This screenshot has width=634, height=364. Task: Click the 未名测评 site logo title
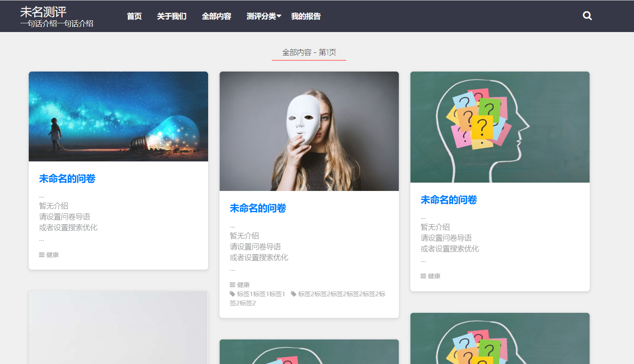tap(43, 12)
